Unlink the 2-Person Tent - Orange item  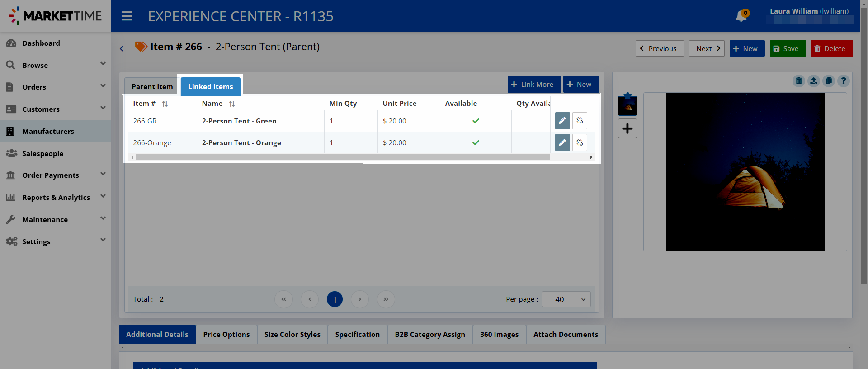(x=580, y=143)
